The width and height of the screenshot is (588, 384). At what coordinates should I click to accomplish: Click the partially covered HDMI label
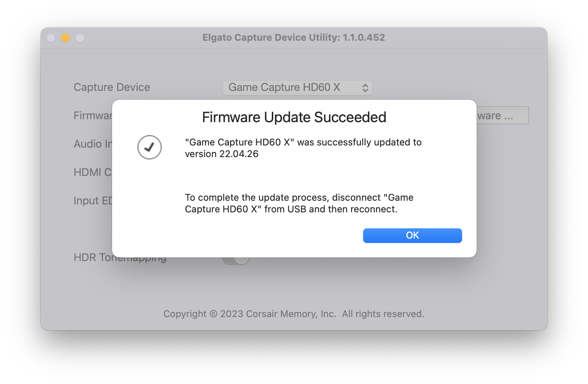click(x=93, y=172)
